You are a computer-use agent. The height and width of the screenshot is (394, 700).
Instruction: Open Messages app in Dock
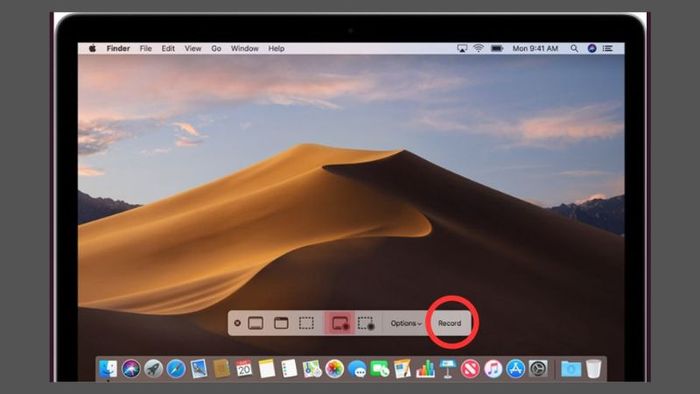tap(357, 369)
